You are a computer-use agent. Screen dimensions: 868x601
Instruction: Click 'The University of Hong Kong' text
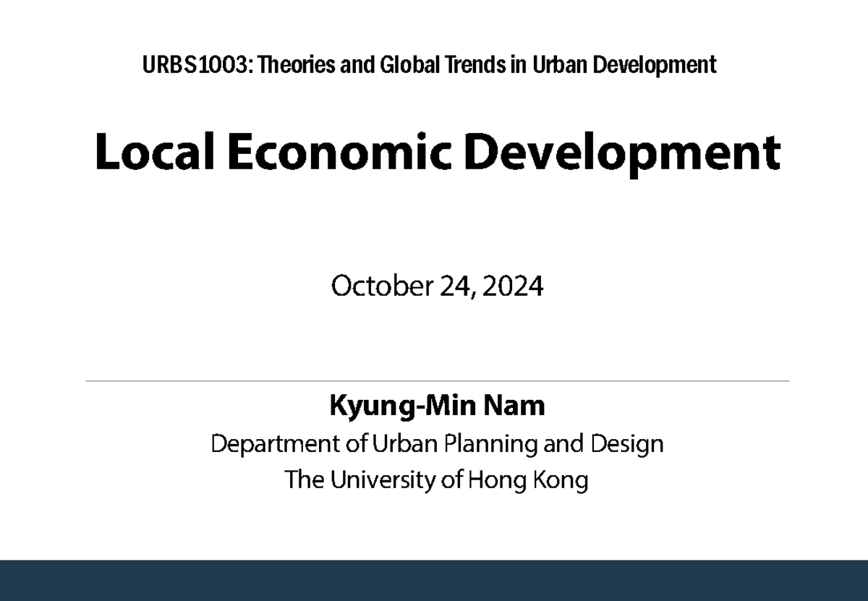(x=437, y=479)
